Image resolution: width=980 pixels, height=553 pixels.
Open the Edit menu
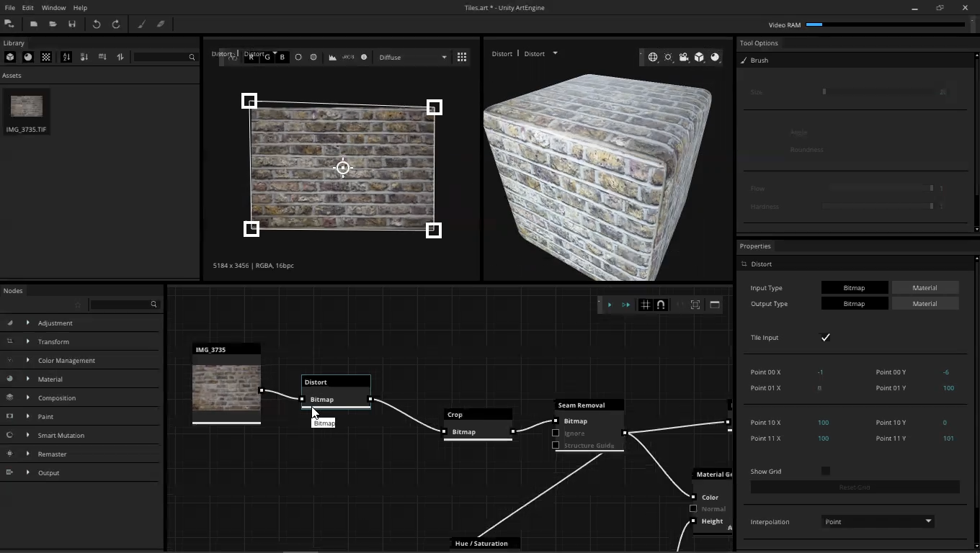coord(27,8)
